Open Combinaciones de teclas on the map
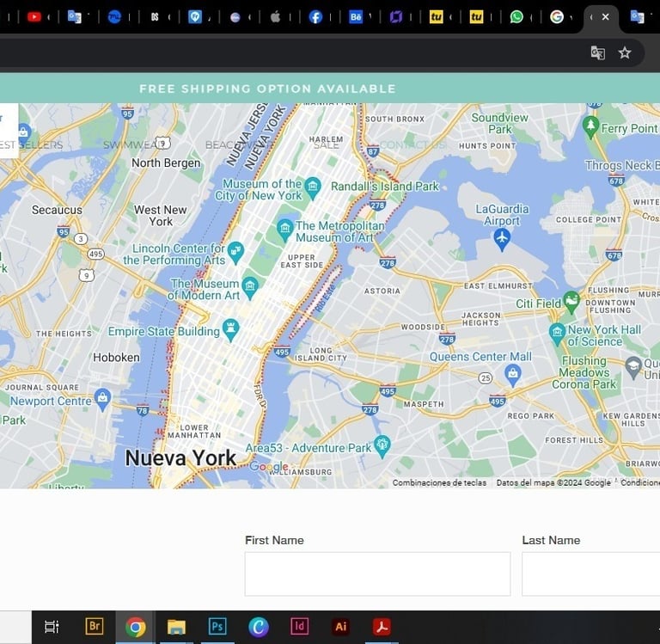This screenshot has width=660, height=644. (439, 482)
